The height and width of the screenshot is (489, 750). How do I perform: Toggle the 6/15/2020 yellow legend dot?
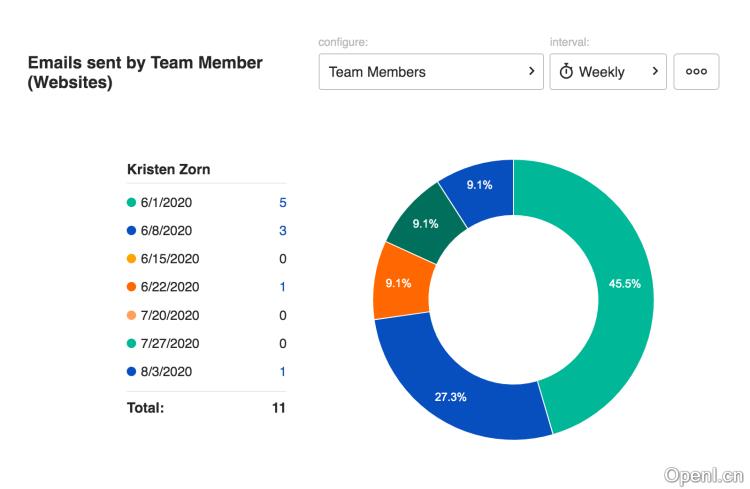131,259
